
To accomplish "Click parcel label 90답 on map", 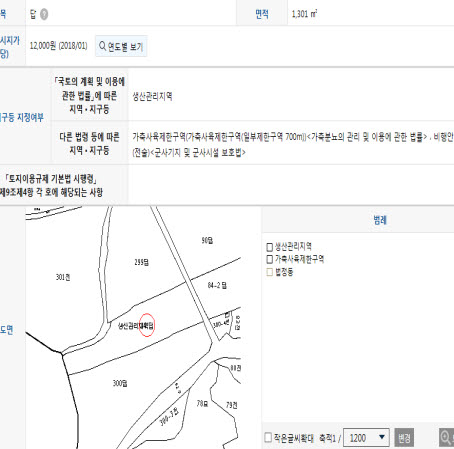I will pyautogui.click(x=207, y=240).
